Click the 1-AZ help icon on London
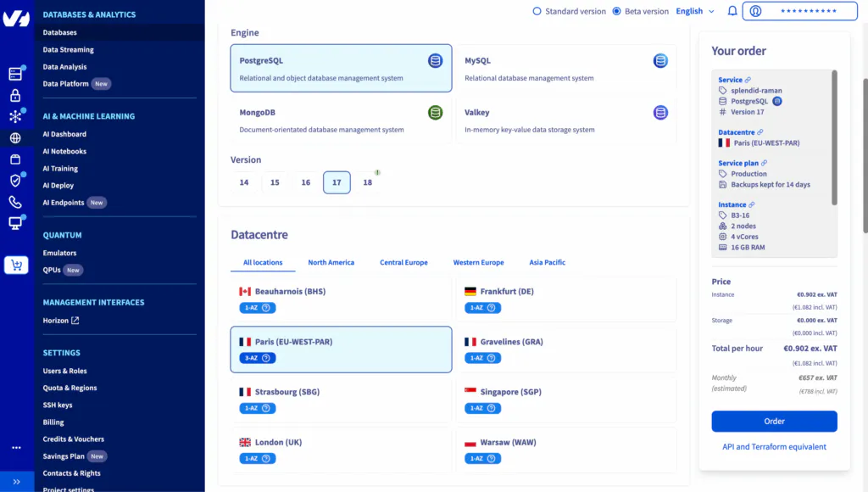This screenshot has width=868, height=492. coord(265,459)
